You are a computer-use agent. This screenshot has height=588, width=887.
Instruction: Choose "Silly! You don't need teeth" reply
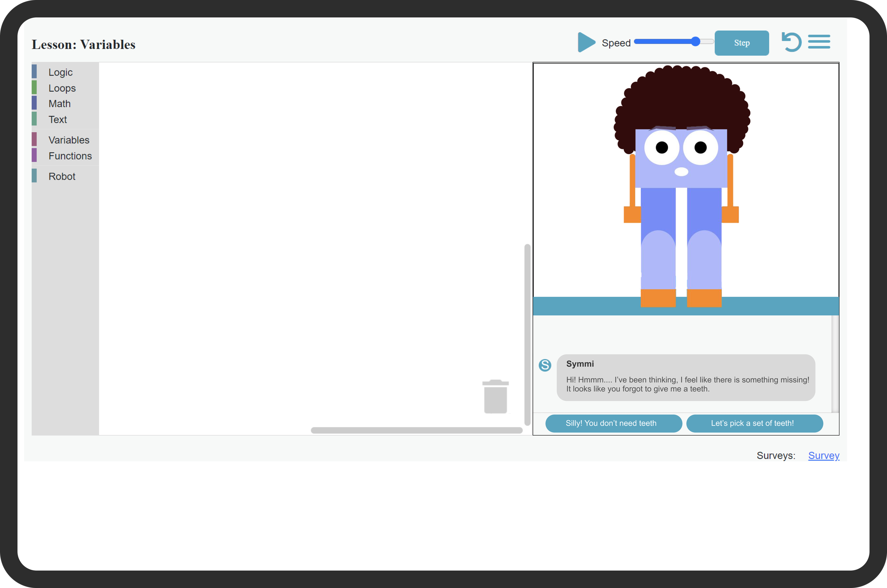click(613, 423)
